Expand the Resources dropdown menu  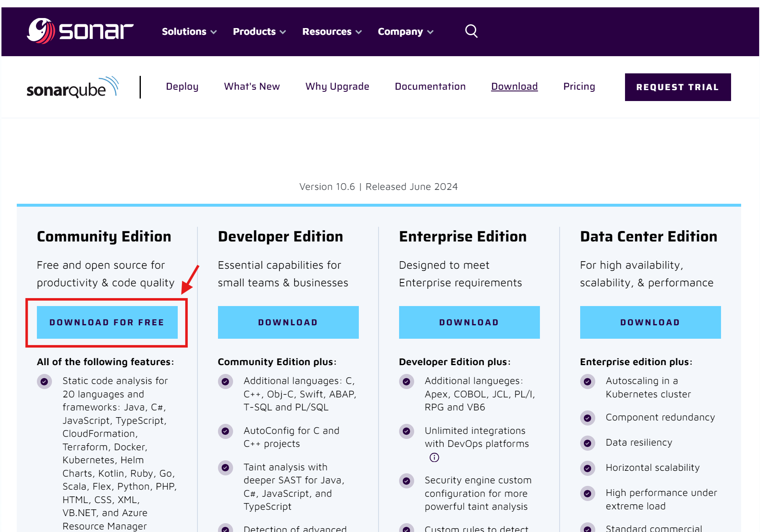(332, 31)
